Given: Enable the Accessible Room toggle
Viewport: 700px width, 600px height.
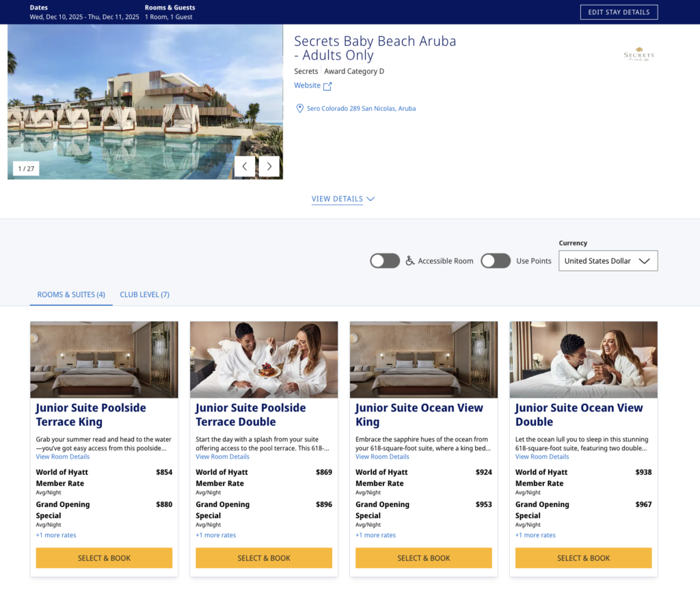Looking at the screenshot, I should point(385,261).
